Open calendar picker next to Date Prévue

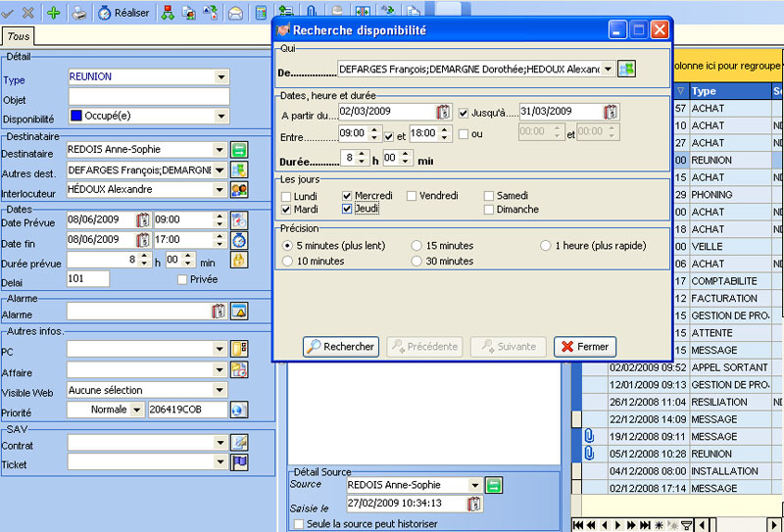click(143, 220)
